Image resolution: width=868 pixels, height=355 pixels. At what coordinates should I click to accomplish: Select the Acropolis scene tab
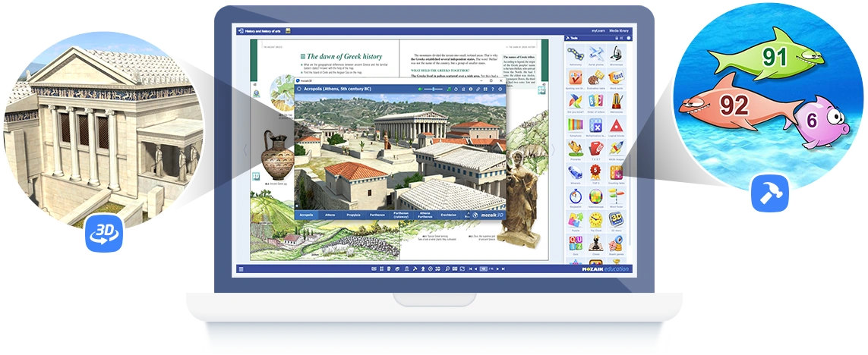tap(306, 215)
